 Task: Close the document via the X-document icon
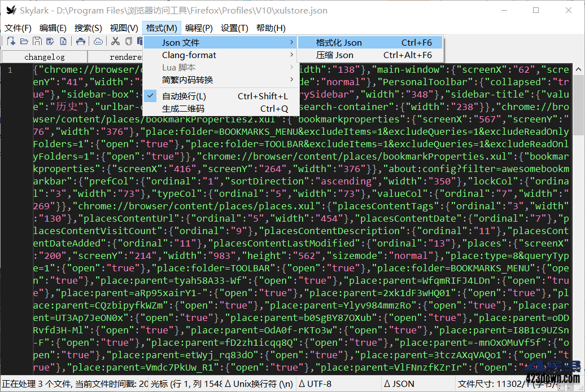[x=64, y=41]
